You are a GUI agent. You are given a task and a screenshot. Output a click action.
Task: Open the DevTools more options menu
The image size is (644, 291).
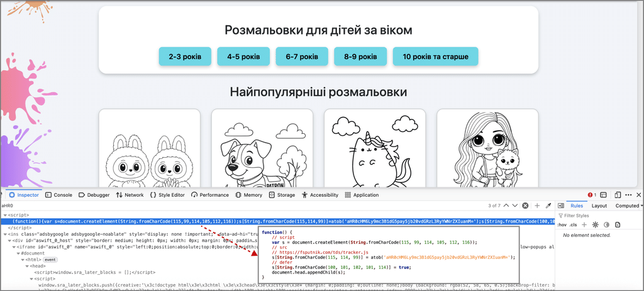(x=628, y=195)
